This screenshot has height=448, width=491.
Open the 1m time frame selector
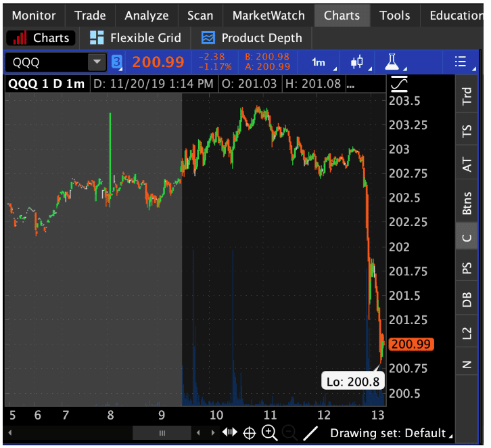point(319,62)
